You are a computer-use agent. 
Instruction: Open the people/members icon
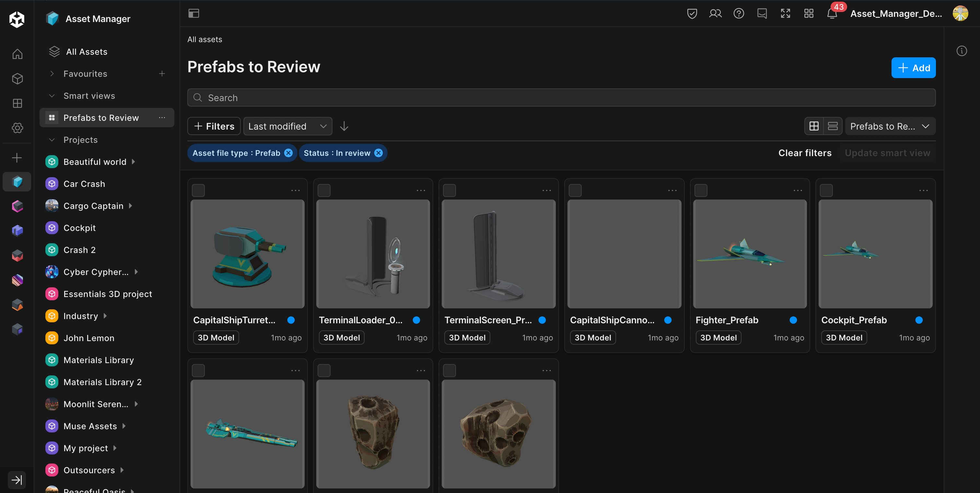pyautogui.click(x=715, y=14)
